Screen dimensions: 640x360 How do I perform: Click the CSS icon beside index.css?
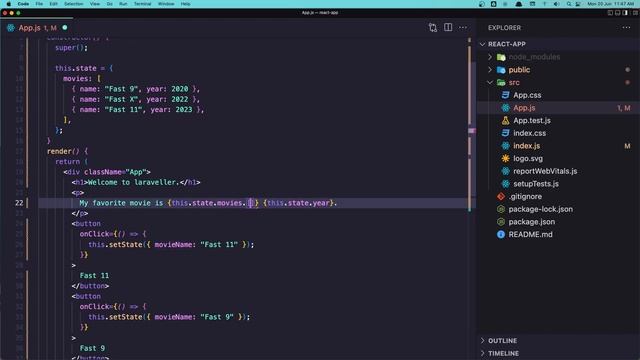coord(505,133)
